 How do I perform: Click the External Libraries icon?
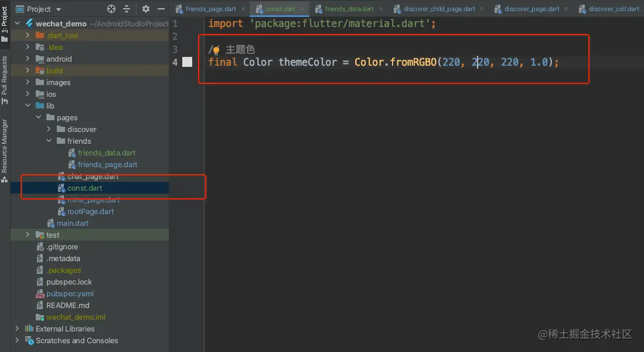(x=29, y=329)
